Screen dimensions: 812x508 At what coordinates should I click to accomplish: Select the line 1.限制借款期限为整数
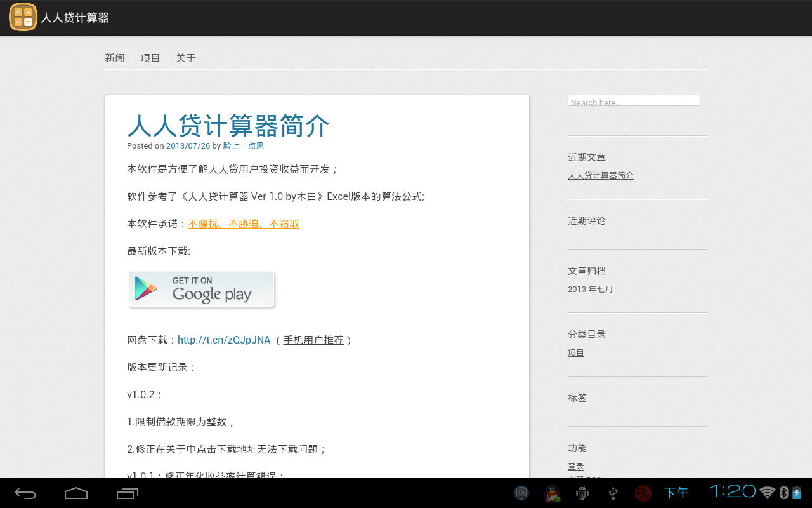click(x=181, y=422)
